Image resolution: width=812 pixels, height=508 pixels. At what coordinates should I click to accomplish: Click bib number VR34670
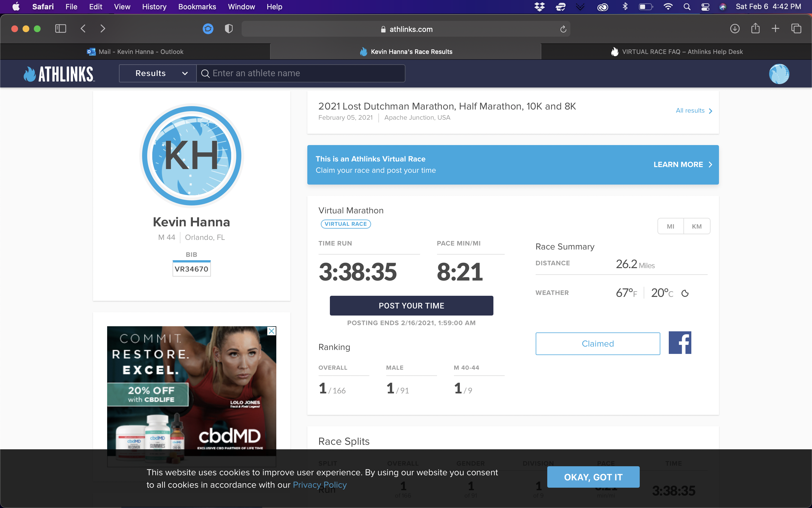point(192,269)
